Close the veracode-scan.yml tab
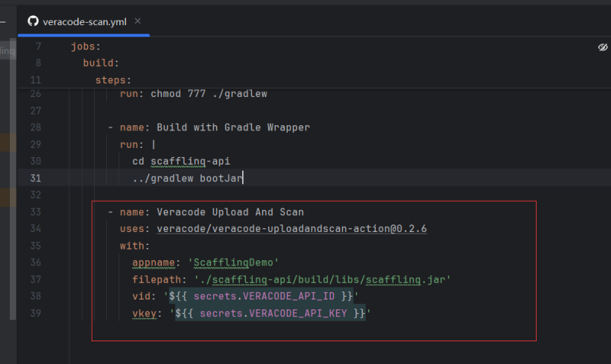This screenshot has height=364, width=611. tap(137, 21)
